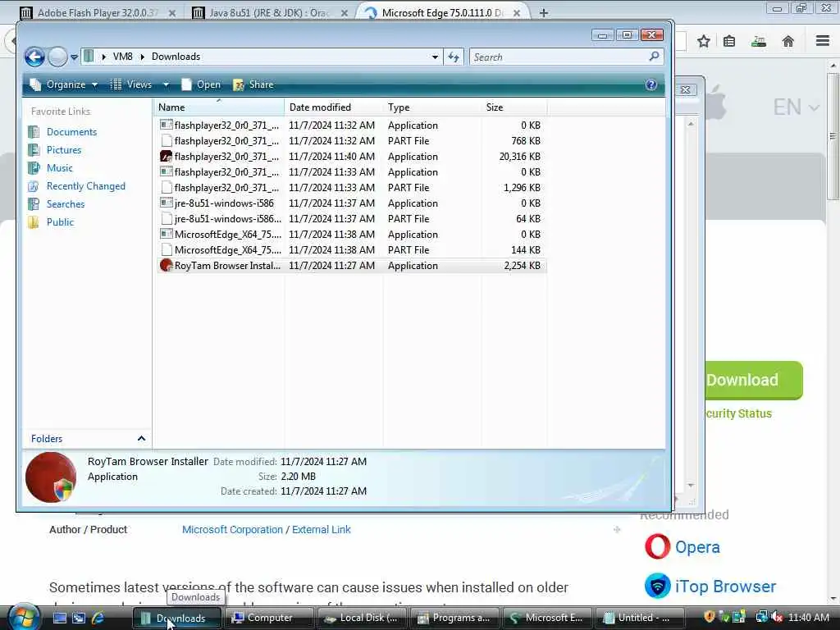The image size is (840, 630).
Task: Switch to Programs taskbar button
Action: (454, 618)
